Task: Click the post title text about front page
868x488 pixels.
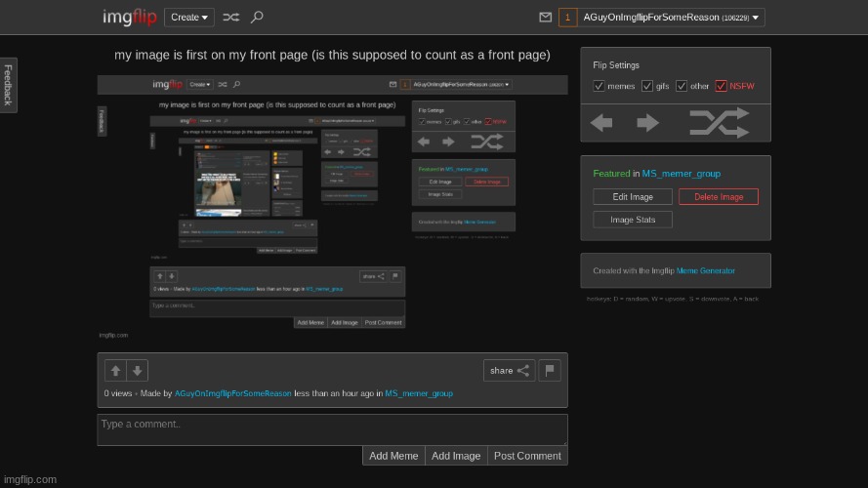Action: tap(332, 55)
